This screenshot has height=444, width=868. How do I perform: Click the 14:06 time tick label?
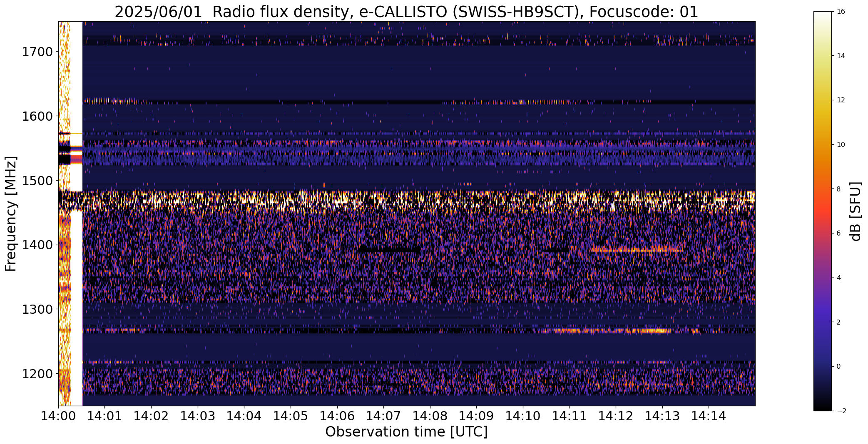(337, 416)
